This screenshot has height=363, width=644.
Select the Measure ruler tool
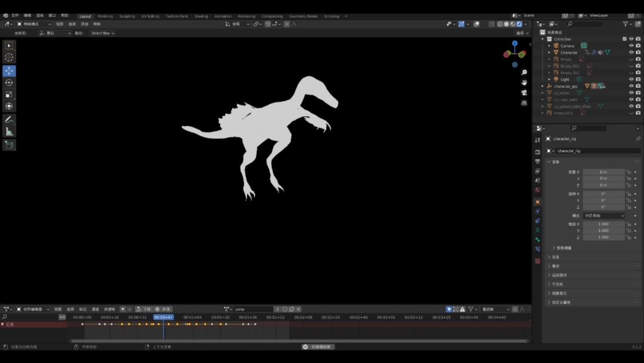tap(9, 131)
